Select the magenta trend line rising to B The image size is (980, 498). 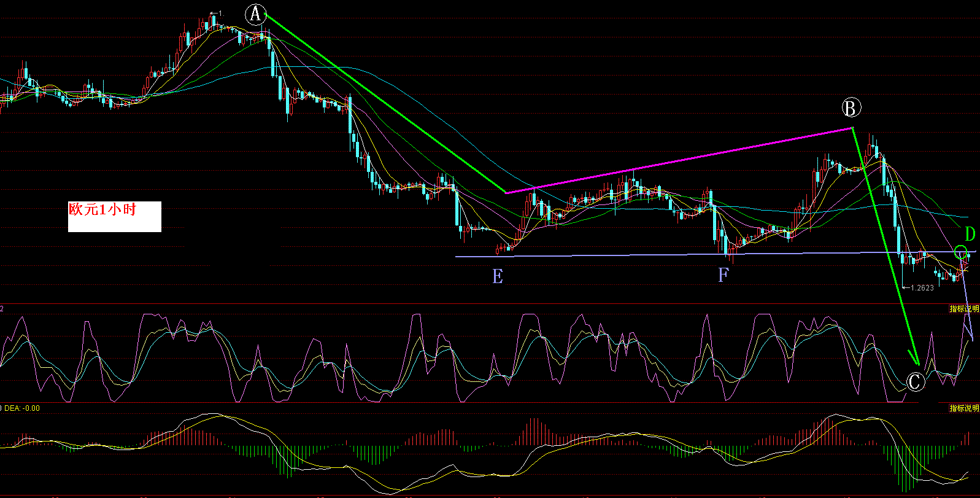679,160
